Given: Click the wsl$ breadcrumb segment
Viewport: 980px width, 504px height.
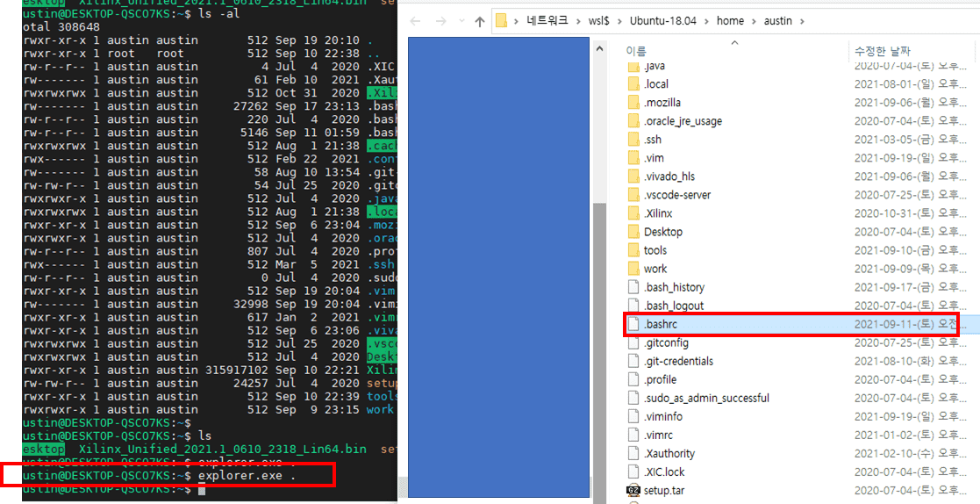Looking at the screenshot, I should click(x=598, y=21).
